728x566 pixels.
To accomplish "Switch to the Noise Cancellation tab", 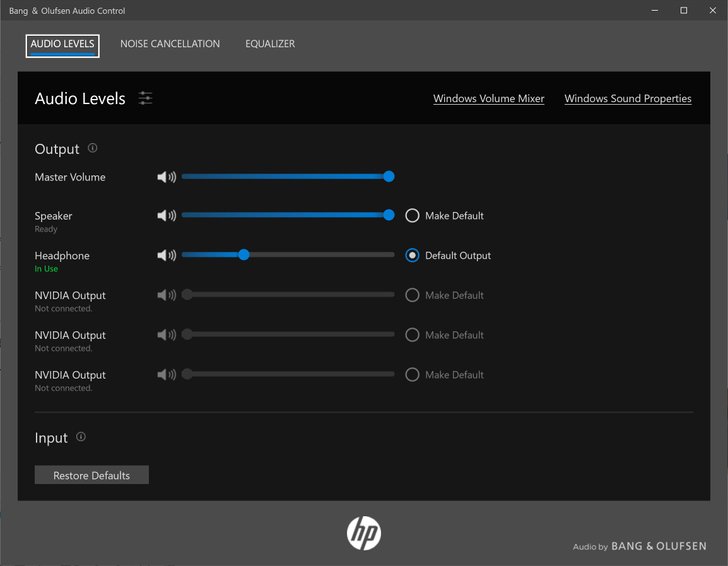I will (170, 44).
